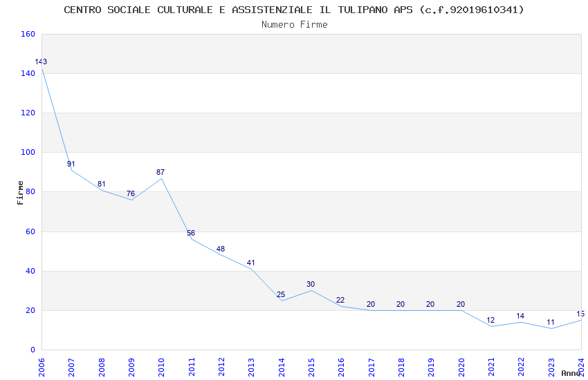Click the x-axis year label 2014
Image resolution: width=588 pixels, height=380 pixels.
pos(282,368)
